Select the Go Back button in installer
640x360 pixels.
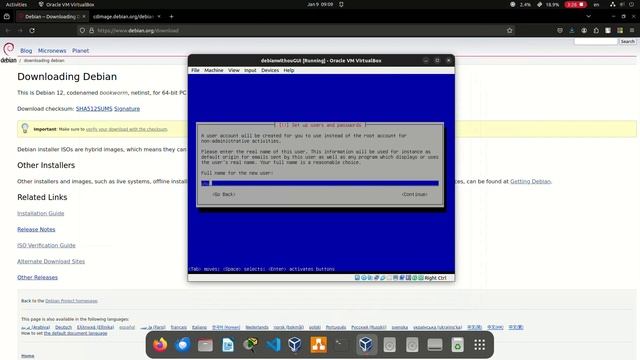pos(224,194)
